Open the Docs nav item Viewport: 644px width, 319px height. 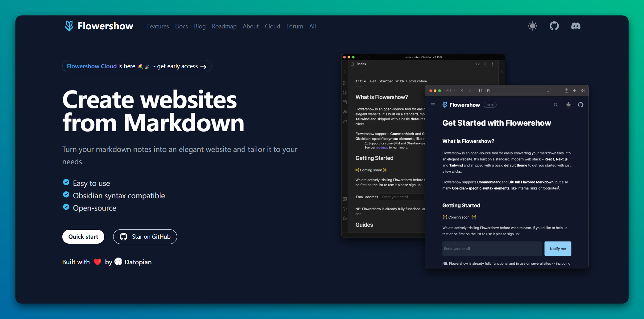pos(181,26)
